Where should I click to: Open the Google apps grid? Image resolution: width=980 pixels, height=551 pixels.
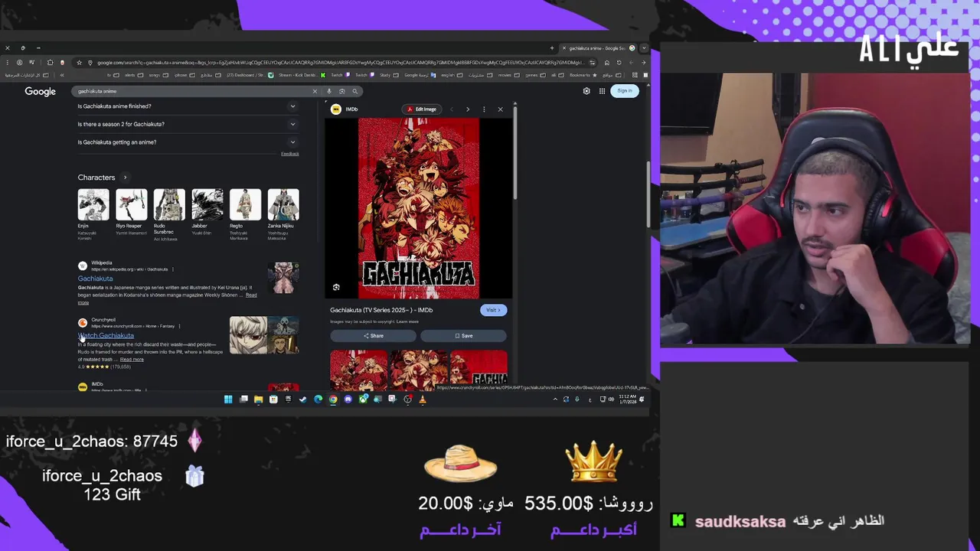click(x=603, y=91)
